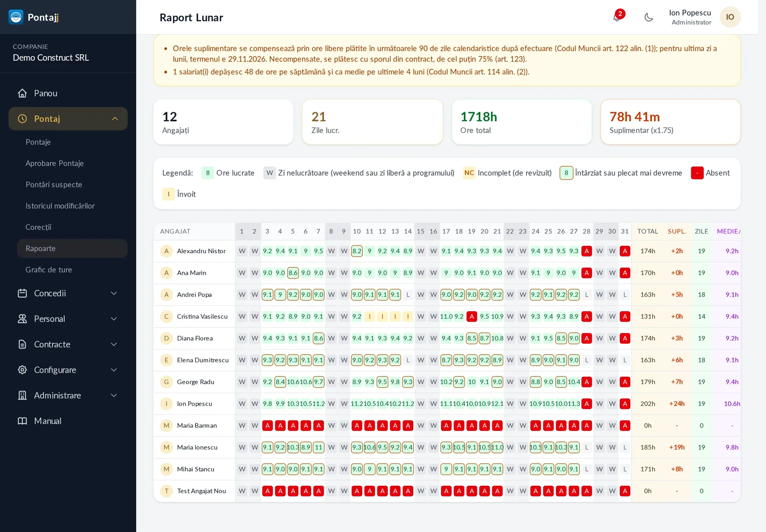The image size is (766, 532).
Task: Select Ion Popescu table row name
Action: [195, 404]
